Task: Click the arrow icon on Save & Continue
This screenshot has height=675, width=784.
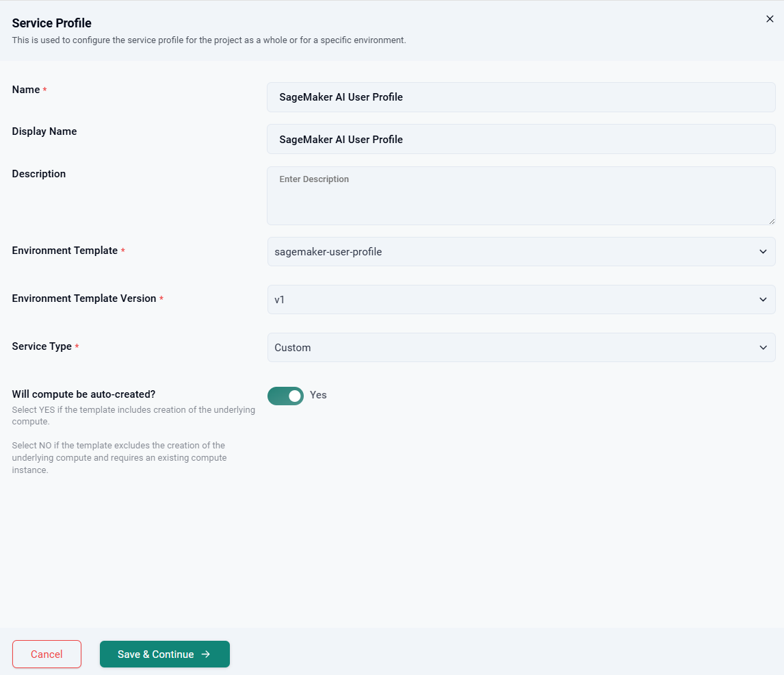Action: [x=206, y=654]
